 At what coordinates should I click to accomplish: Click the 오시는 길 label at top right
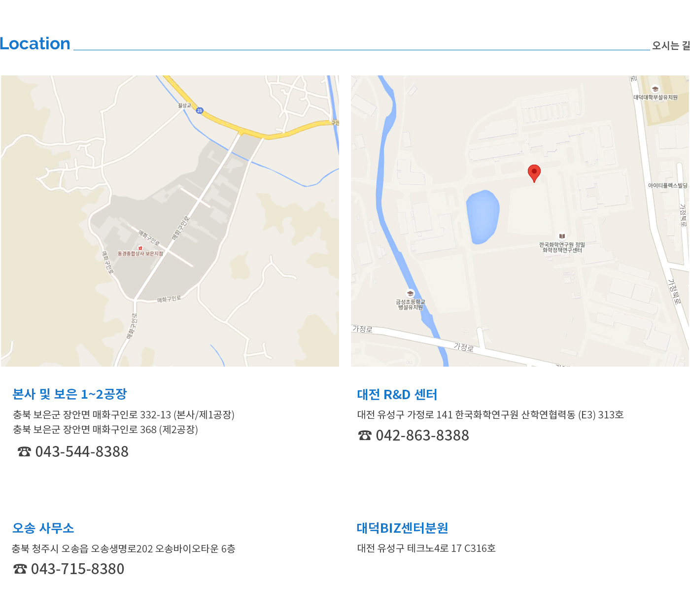point(670,46)
